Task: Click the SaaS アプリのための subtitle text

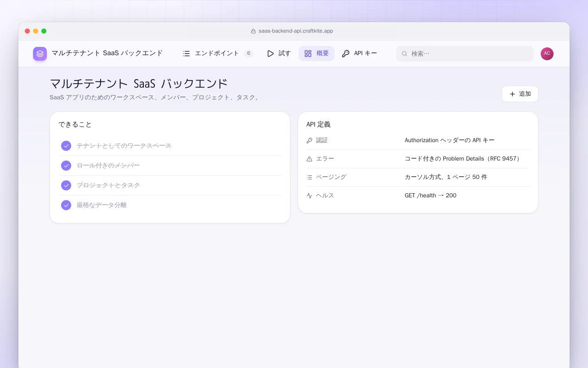Action: pos(155,98)
